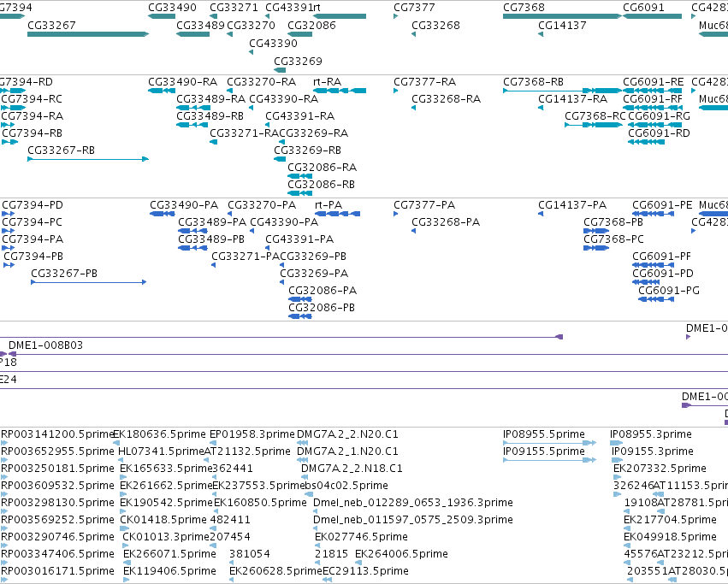Click the CG6091 gene label

point(643,8)
